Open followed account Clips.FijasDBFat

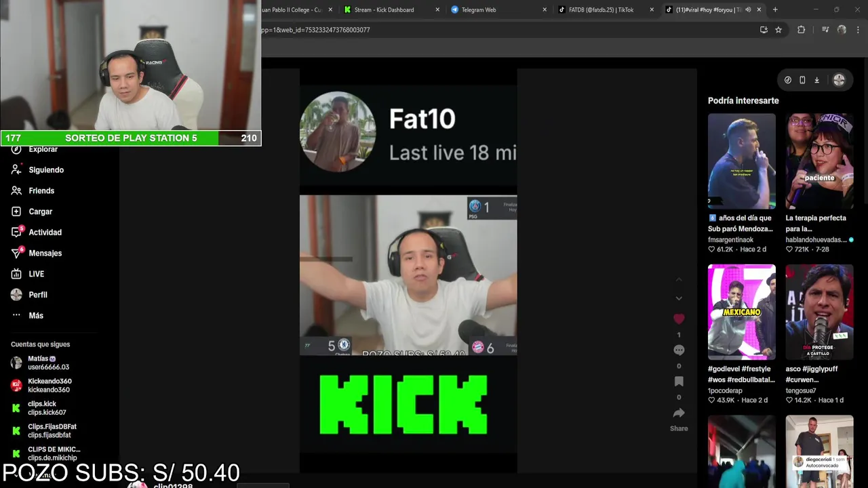click(43, 430)
